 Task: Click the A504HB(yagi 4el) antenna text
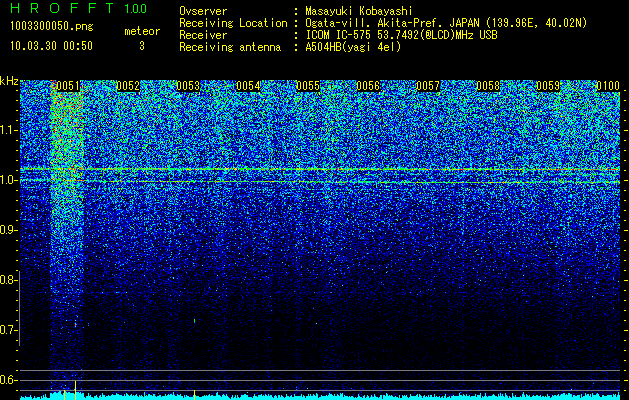pos(353,47)
